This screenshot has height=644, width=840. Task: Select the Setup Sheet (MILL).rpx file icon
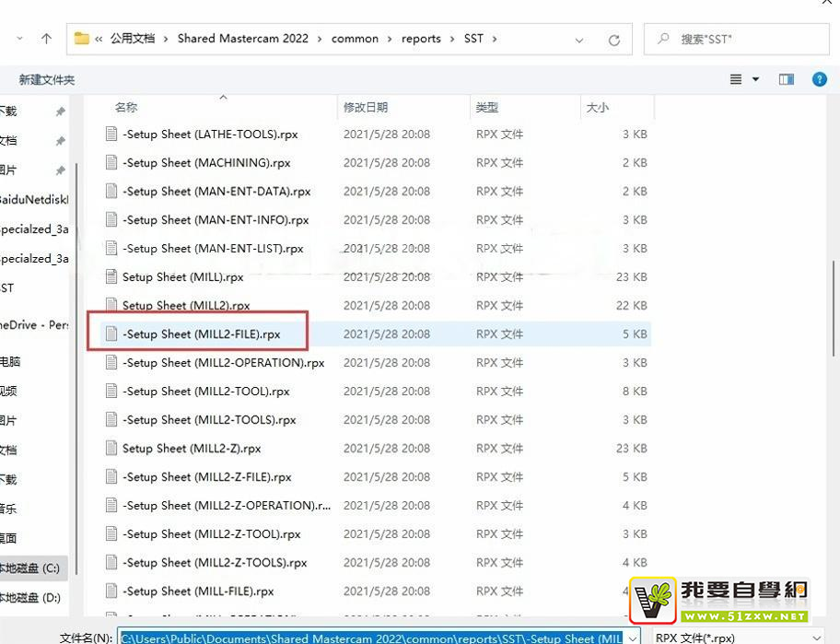point(111,276)
